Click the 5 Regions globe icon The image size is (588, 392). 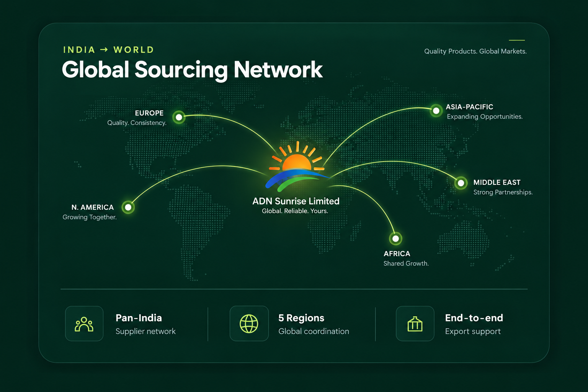pos(249,324)
